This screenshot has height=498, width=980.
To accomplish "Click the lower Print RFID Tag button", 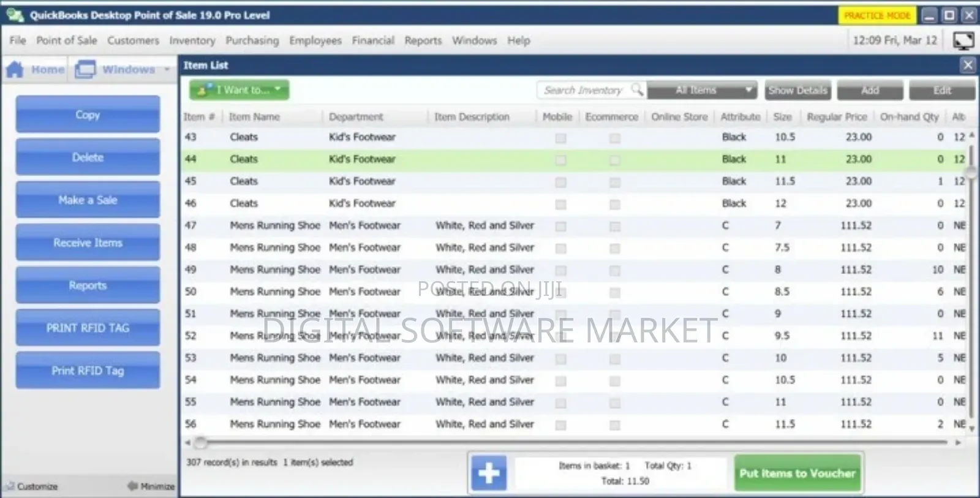I will pos(88,371).
